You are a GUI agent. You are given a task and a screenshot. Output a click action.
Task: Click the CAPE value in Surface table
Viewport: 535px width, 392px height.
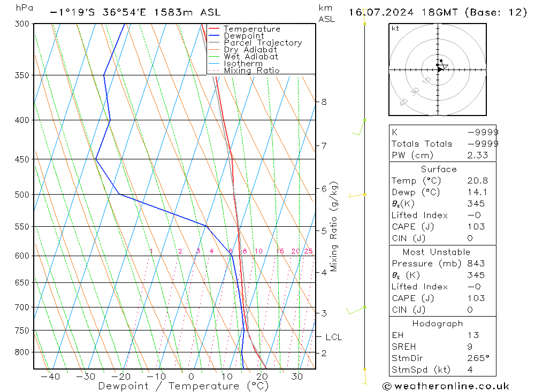click(476, 227)
